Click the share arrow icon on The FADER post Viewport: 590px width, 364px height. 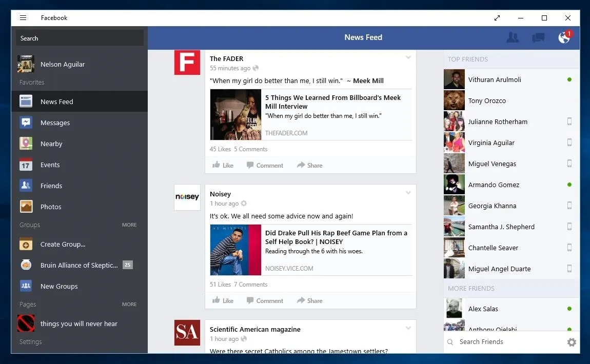pyautogui.click(x=301, y=165)
